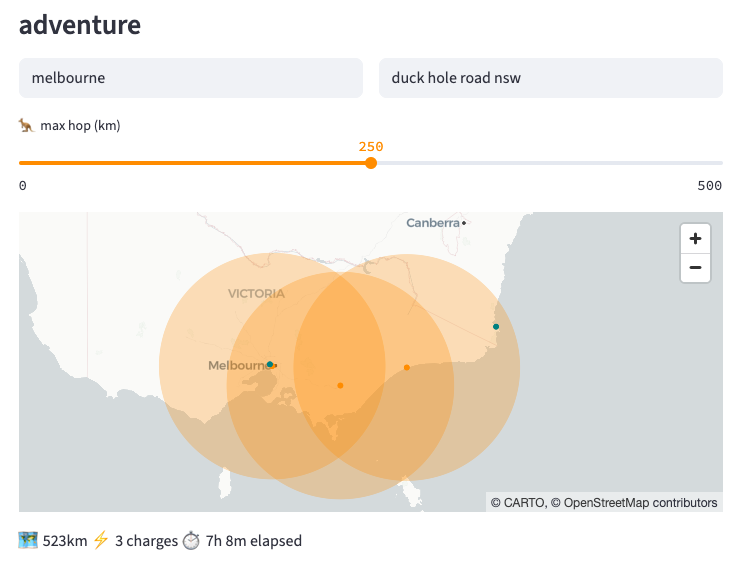The image size is (740, 564).
Task: Click the Canberra city label on map
Action: (x=433, y=223)
